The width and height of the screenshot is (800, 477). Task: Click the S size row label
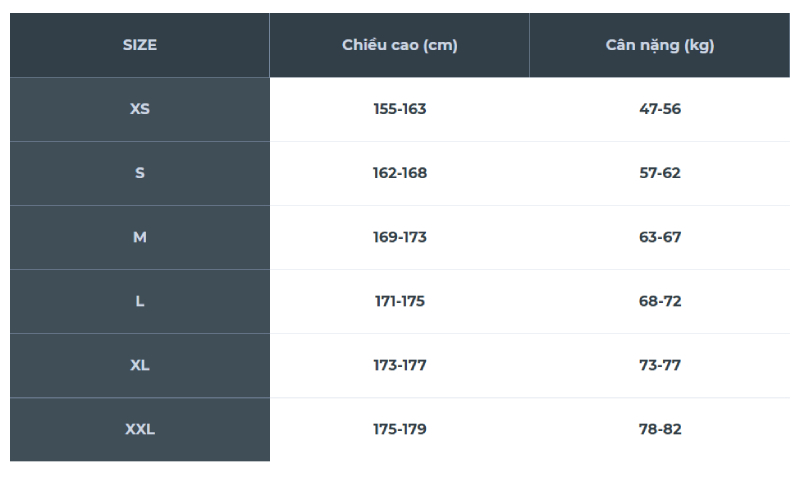tap(140, 173)
